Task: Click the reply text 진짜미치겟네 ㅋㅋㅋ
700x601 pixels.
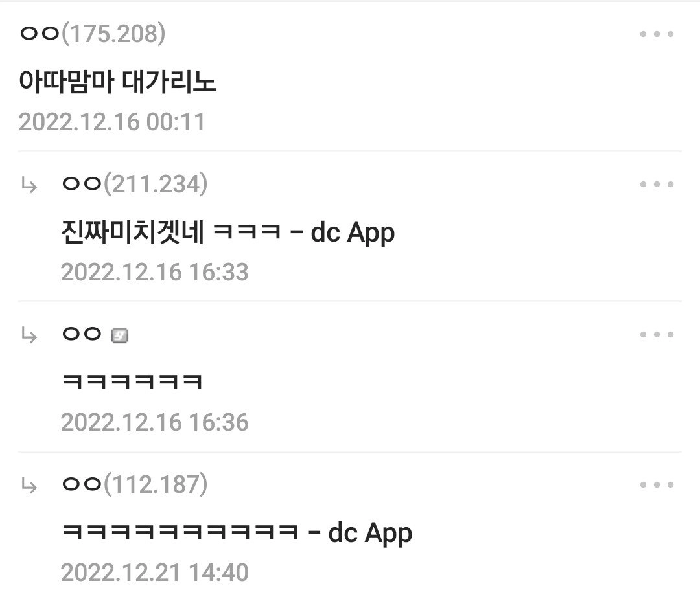Action: (x=171, y=232)
